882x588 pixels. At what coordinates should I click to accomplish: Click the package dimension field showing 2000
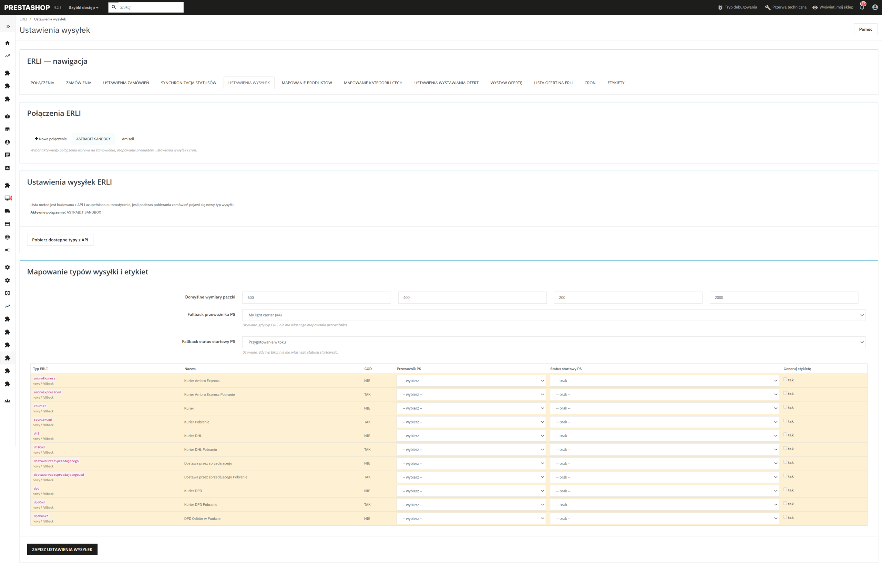[x=784, y=297]
